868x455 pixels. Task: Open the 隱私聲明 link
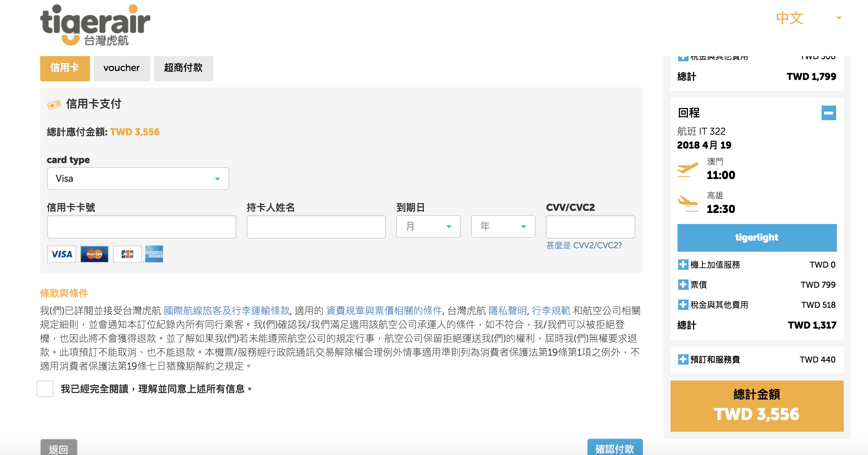pos(507,311)
